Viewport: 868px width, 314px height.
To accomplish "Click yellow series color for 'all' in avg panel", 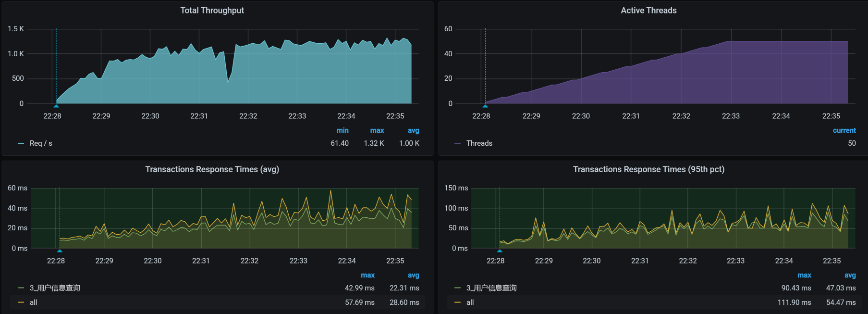I will click(21, 302).
